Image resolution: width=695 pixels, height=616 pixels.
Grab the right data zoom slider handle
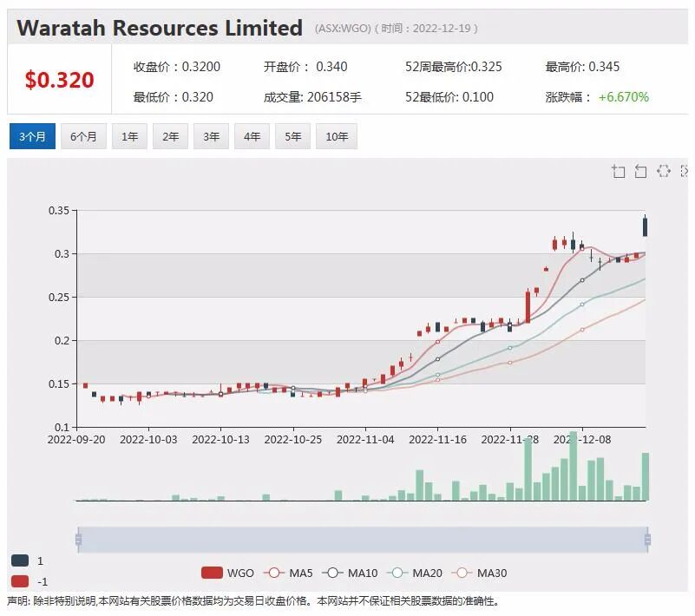(x=647, y=540)
